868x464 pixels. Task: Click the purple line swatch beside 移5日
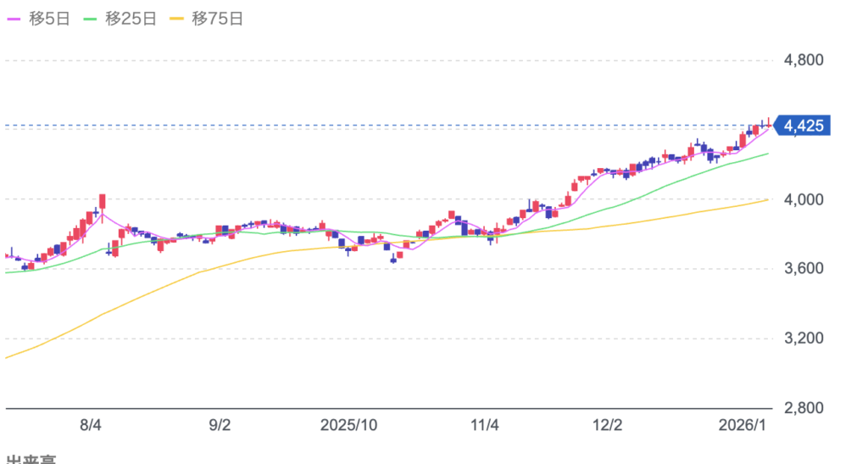point(14,19)
